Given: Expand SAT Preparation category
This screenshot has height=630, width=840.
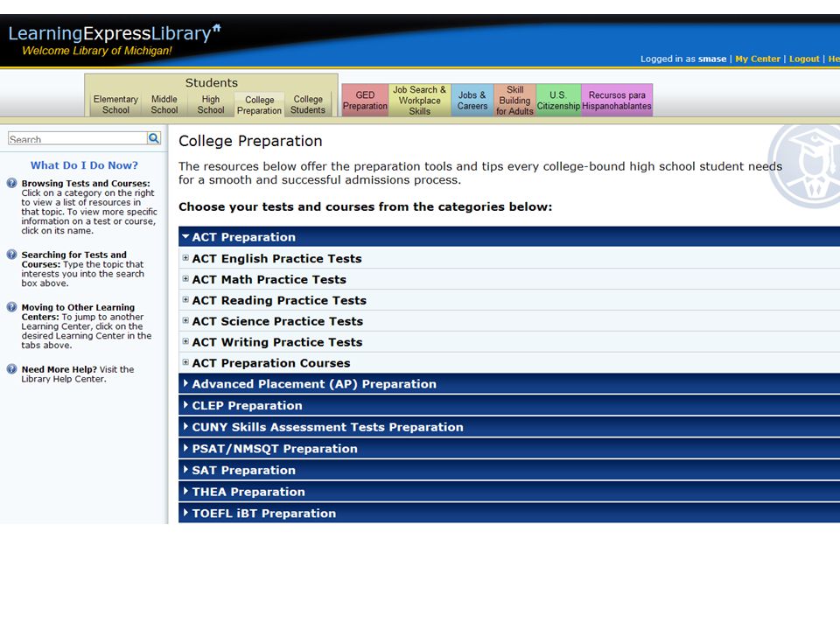Looking at the screenshot, I should click(x=509, y=470).
